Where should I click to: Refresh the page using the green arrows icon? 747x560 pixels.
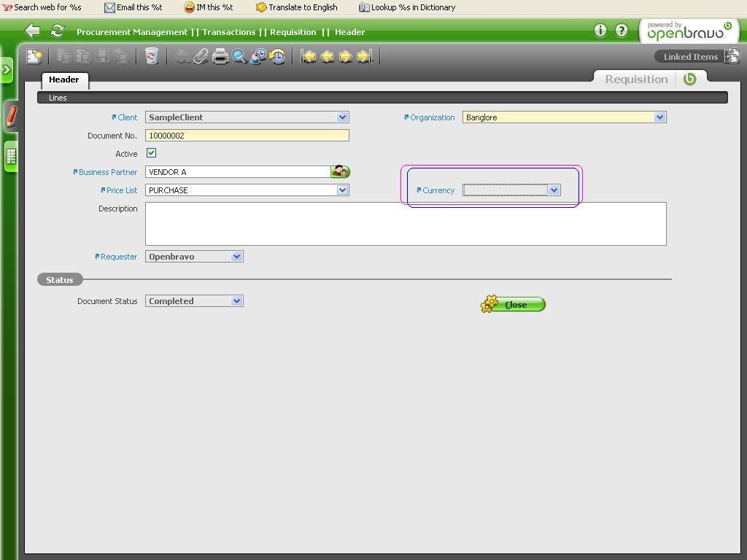(x=57, y=31)
